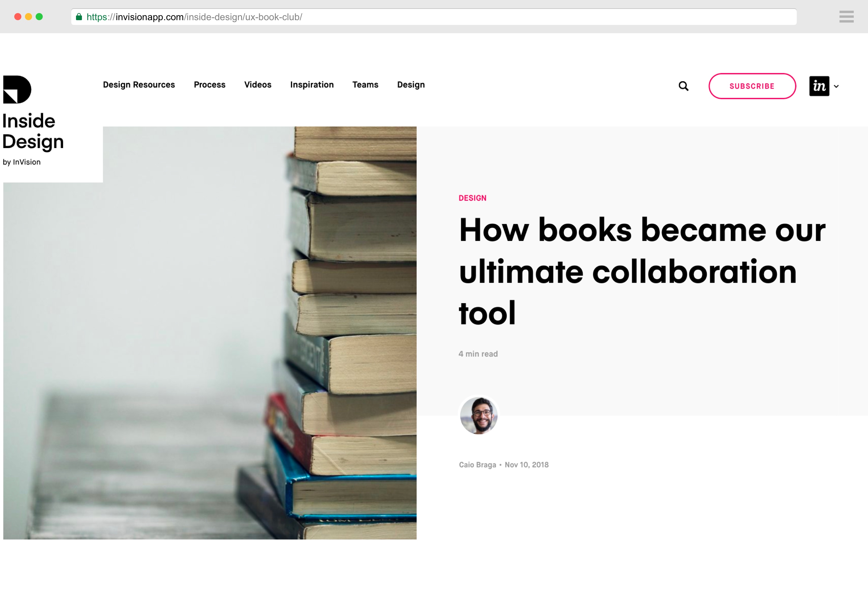Viewport: 868px width, 598px height.
Task: Click the yellow minimize window dot
Action: [x=28, y=17]
